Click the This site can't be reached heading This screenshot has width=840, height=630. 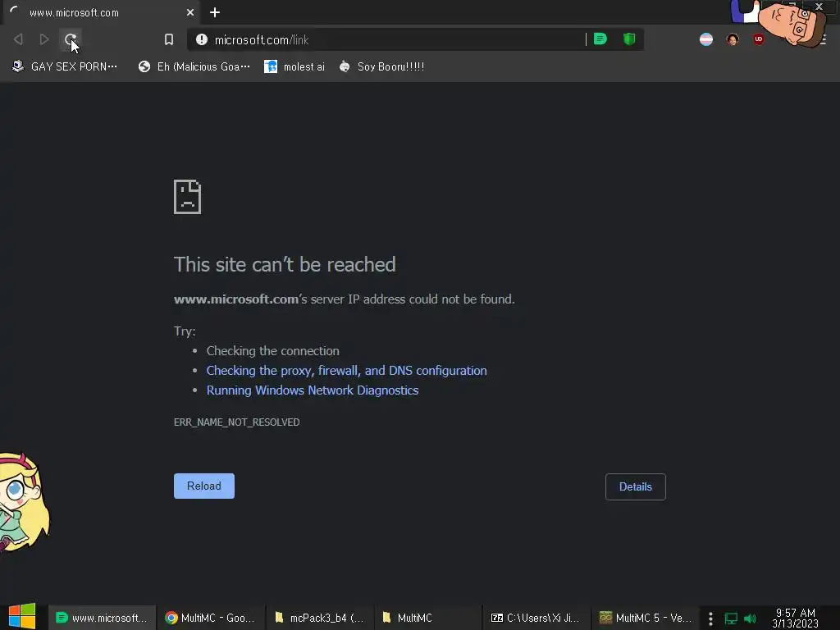tap(285, 265)
